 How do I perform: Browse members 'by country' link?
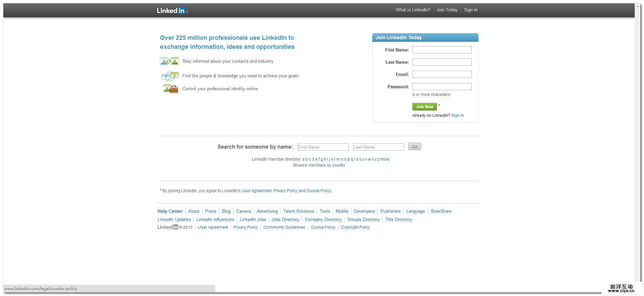pyautogui.click(x=336, y=165)
